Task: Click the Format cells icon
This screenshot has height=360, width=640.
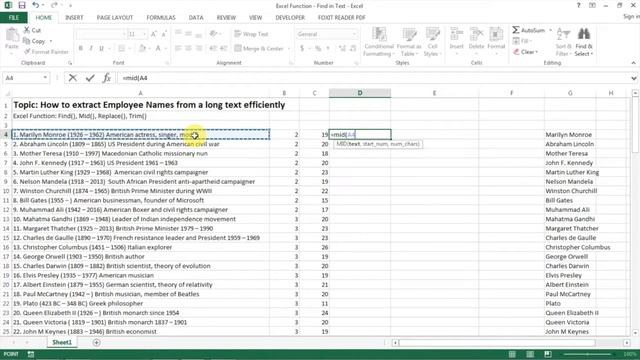Action: pyautogui.click(x=496, y=34)
